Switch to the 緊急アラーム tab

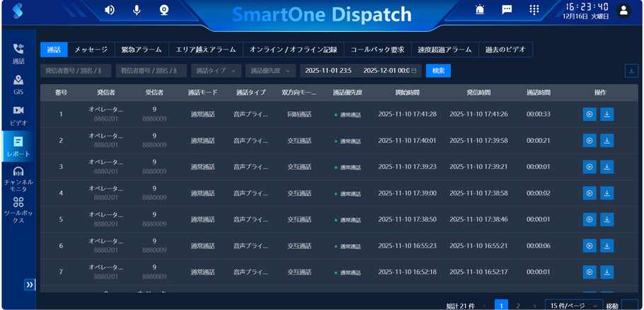[142, 50]
